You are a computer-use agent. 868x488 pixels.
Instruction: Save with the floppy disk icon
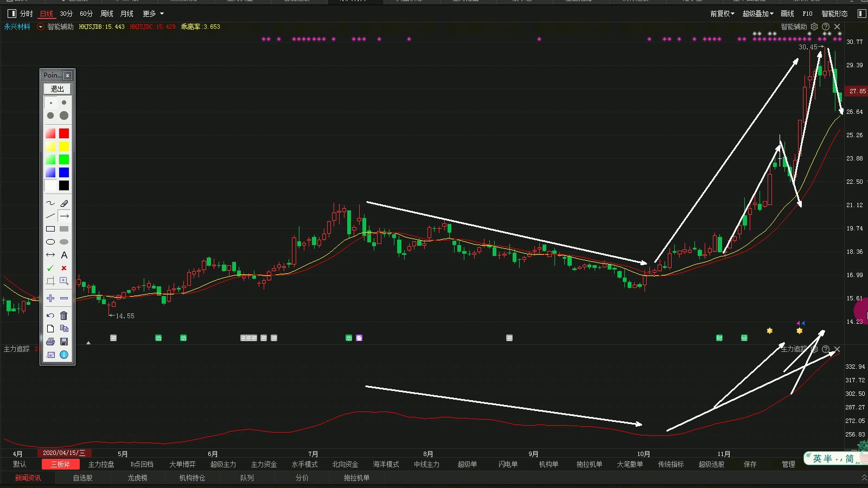pyautogui.click(x=64, y=342)
